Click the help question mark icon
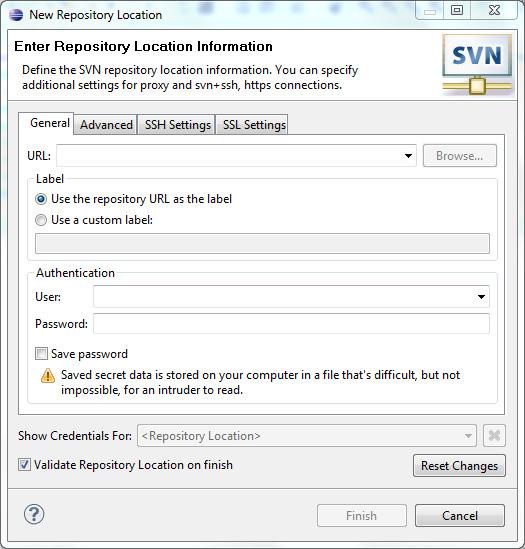 [x=34, y=514]
